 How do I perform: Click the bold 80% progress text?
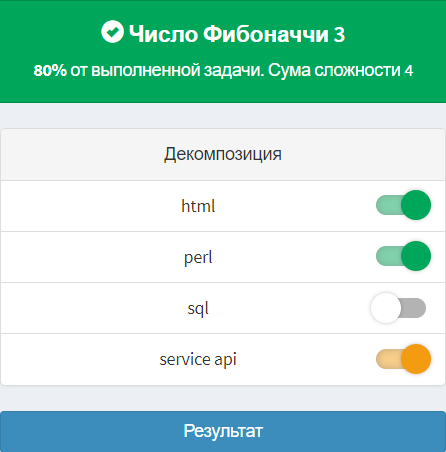click(x=50, y=71)
